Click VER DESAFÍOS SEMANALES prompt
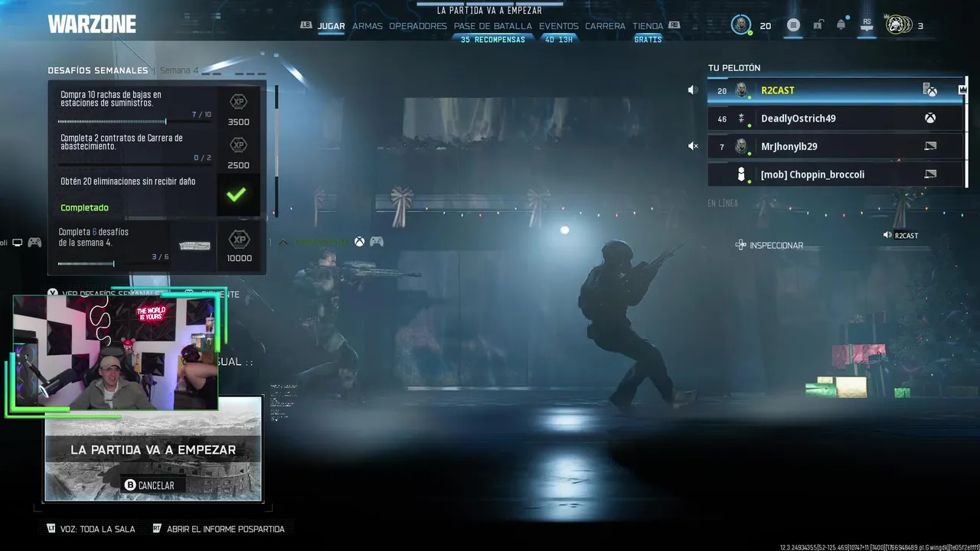980x551 pixels. [103, 294]
